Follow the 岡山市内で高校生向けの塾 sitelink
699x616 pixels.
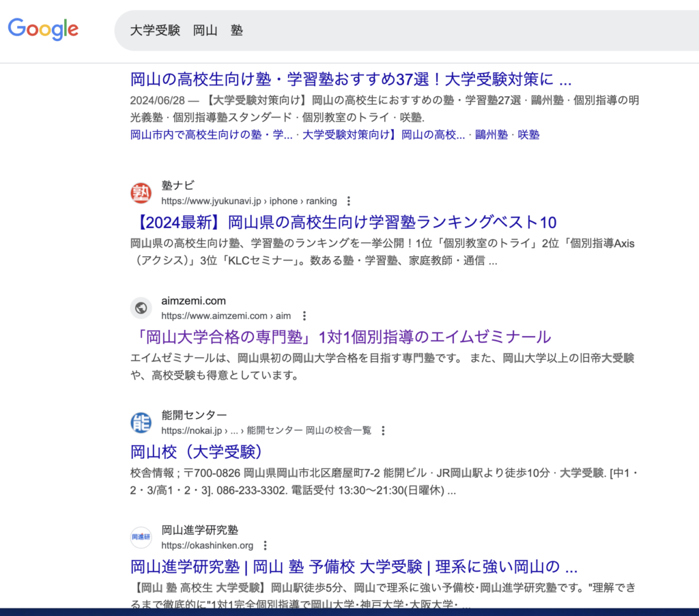click(x=212, y=135)
